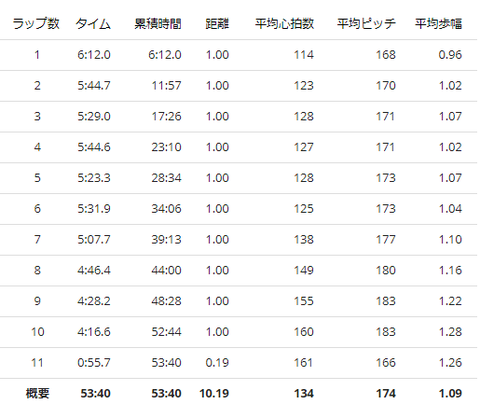The image size is (480, 418).
Task: Click heart rate value 125
Action: [x=304, y=209]
